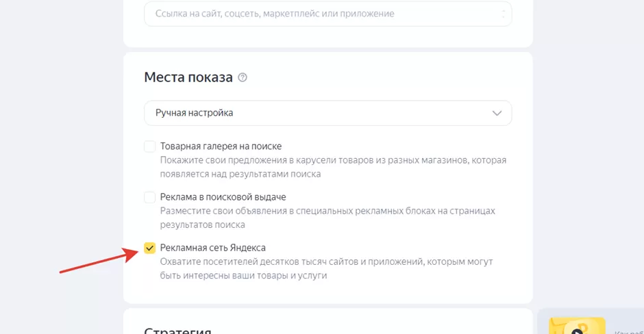Click the Рекламная сеть Яндекса label
This screenshot has height=334, width=644.
213,248
